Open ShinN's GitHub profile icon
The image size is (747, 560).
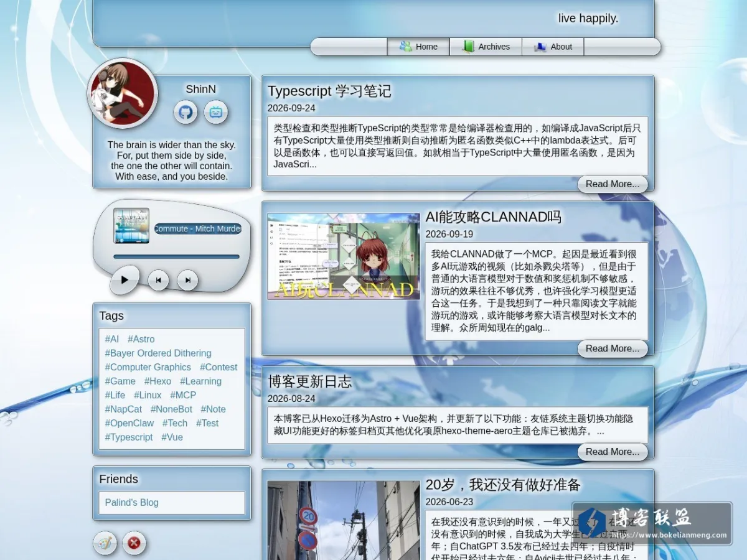(x=186, y=112)
